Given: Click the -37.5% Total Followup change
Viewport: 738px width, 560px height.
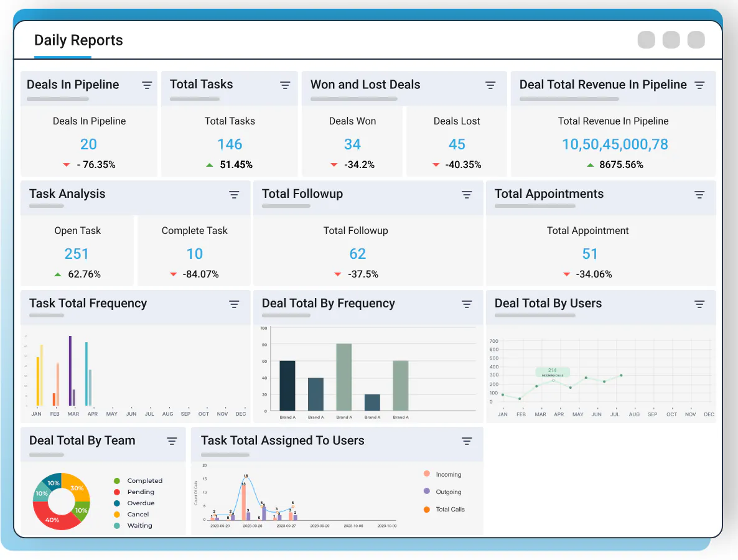Looking at the screenshot, I should (x=363, y=274).
